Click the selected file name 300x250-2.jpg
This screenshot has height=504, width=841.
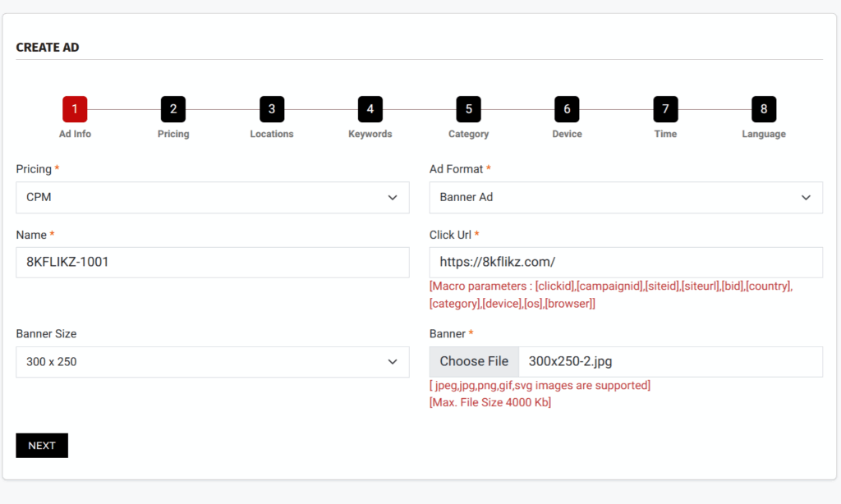click(571, 362)
